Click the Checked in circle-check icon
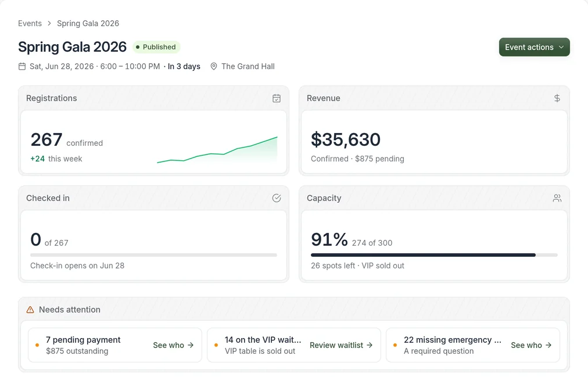588x377 pixels. coord(277,198)
